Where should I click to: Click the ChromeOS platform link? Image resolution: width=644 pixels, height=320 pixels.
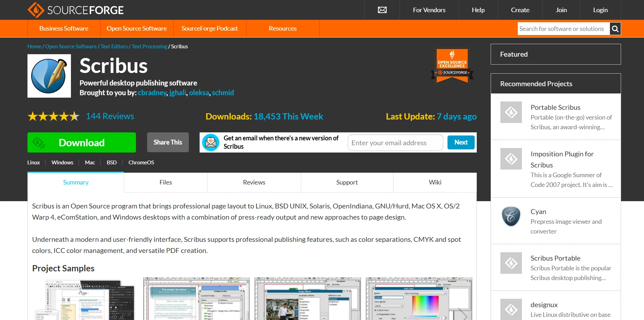[x=141, y=163]
